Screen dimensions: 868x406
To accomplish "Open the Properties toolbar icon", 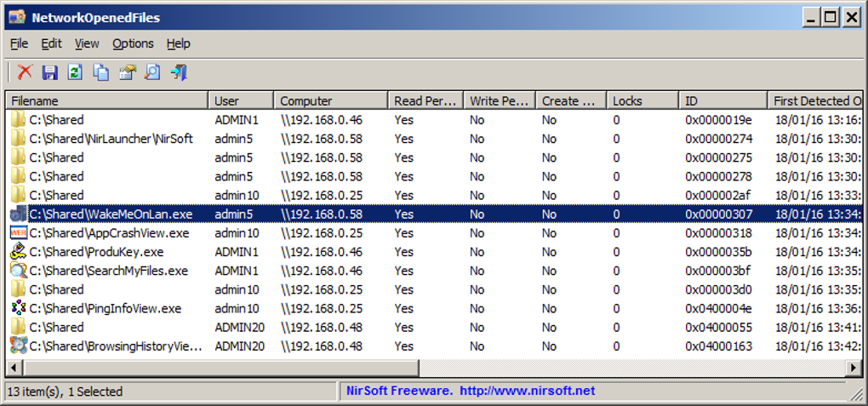I will coord(127,72).
